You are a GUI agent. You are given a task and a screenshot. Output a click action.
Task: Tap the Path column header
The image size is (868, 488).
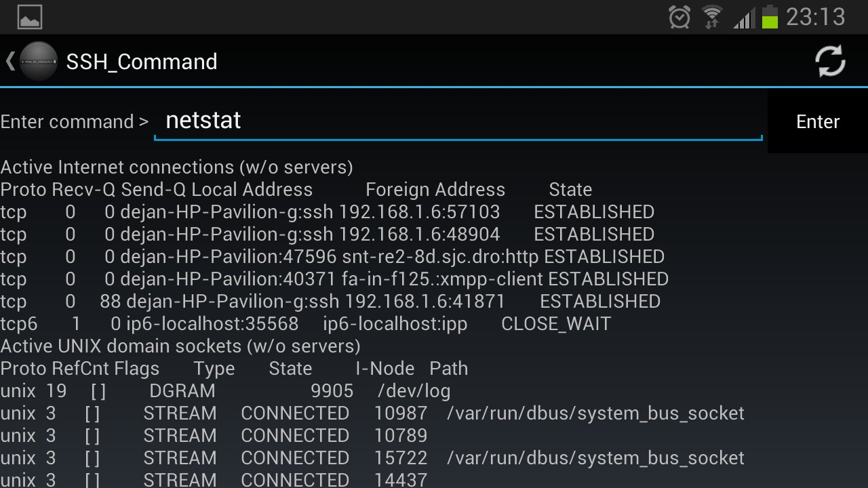tap(449, 369)
